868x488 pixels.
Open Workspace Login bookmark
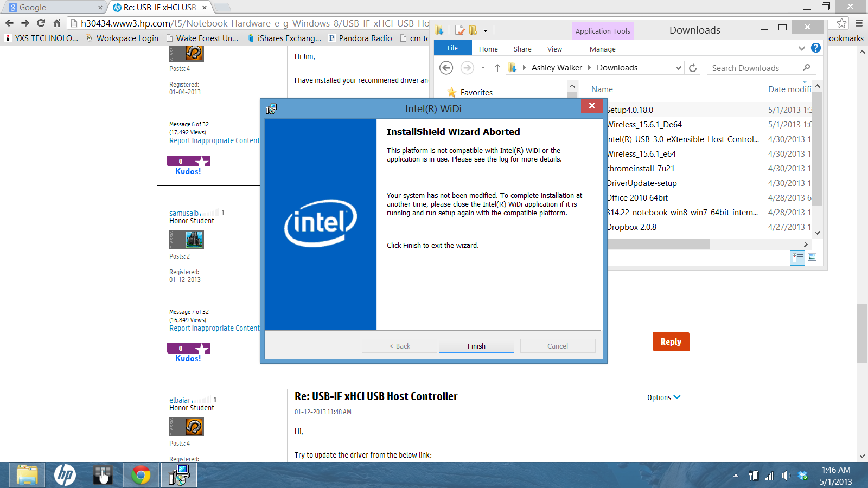122,38
